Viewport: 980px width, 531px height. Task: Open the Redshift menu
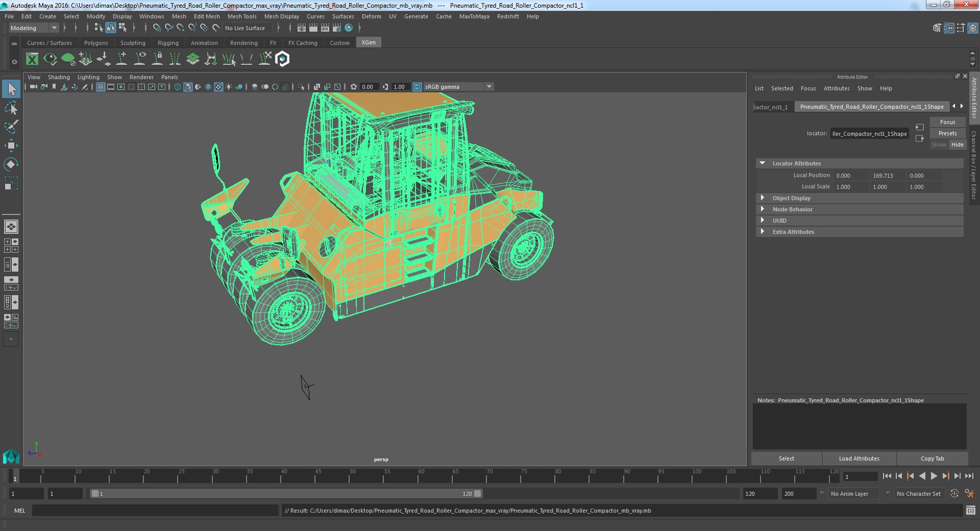(508, 16)
